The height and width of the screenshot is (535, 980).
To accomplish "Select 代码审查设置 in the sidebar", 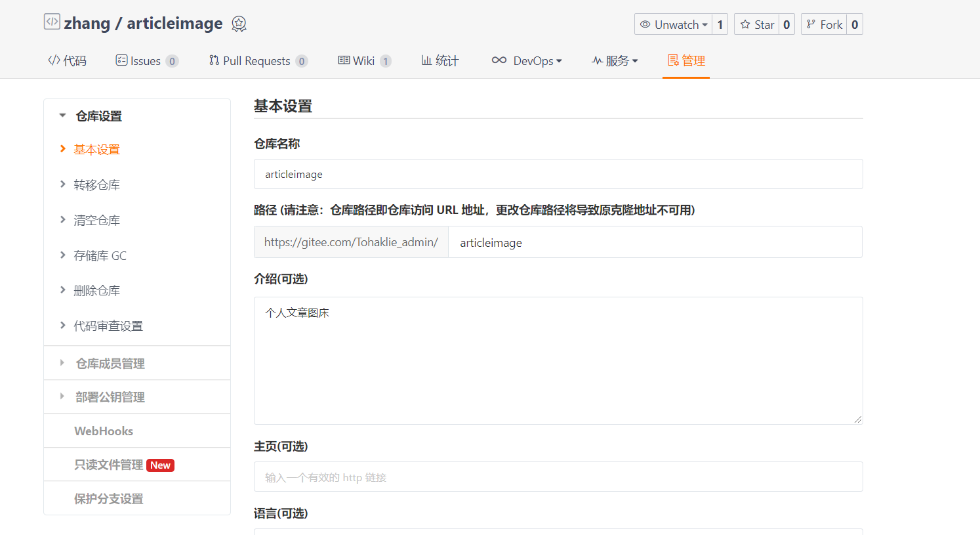I will tap(108, 326).
